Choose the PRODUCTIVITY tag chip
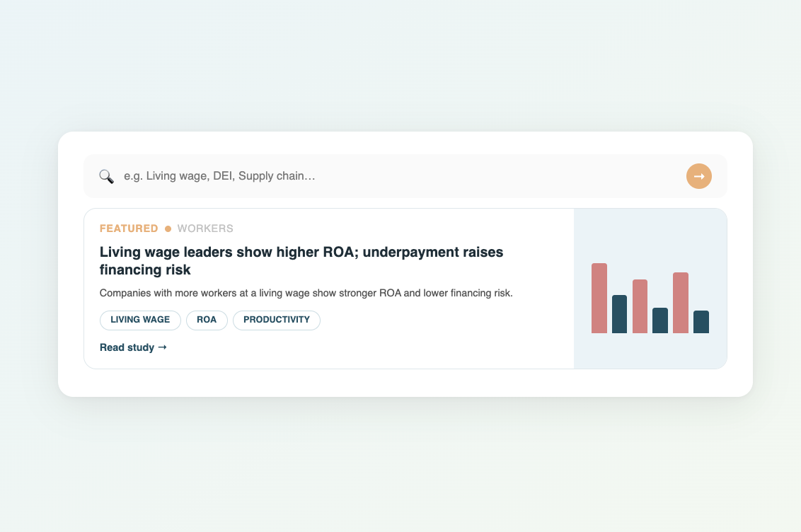The image size is (801, 532). click(277, 320)
